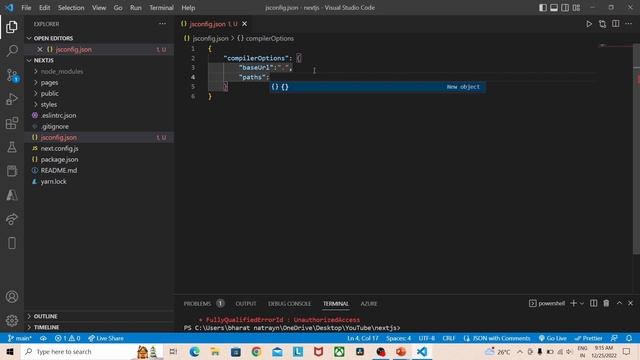
Task: Split the terminal
Action: coord(593,303)
